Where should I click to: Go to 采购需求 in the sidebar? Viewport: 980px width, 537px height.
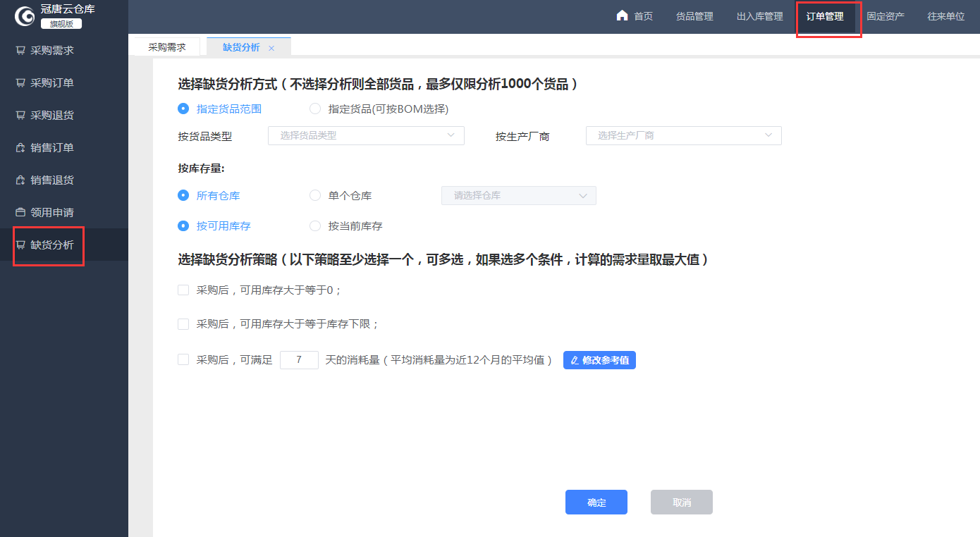(x=64, y=51)
